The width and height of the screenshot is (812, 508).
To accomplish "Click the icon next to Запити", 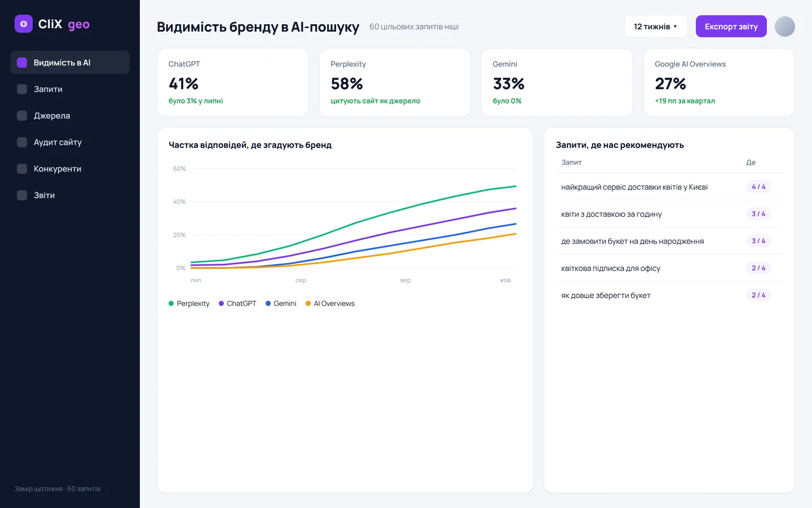I will pyautogui.click(x=22, y=89).
